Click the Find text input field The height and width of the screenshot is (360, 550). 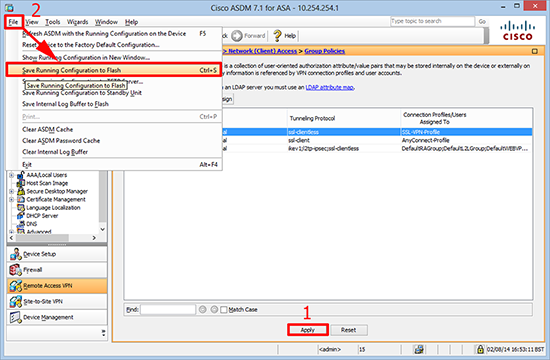168,309
